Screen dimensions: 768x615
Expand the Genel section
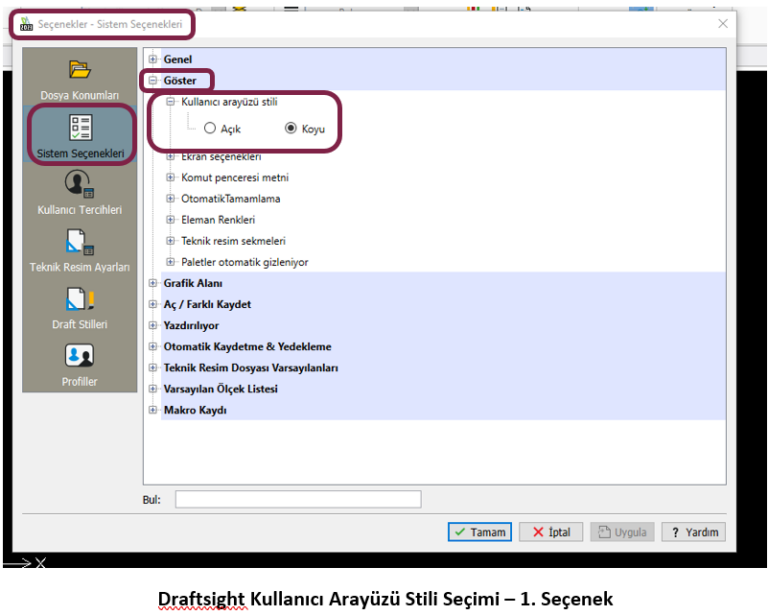click(x=153, y=59)
